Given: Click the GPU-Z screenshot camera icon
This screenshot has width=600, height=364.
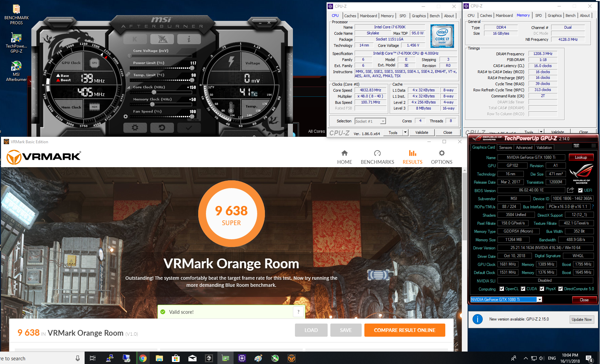Looking at the screenshot, I should 576,146.
